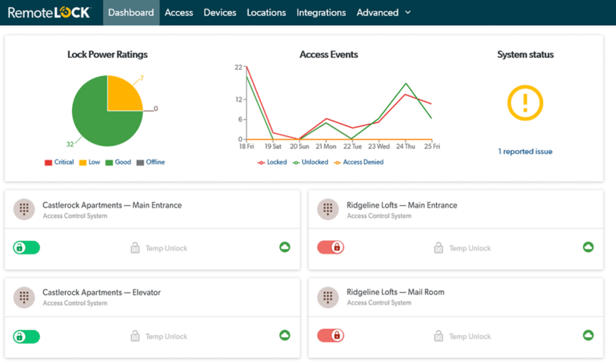Click the Ridgeline Lofts Main Entrance keypad icon
This screenshot has width=616, height=364.
pos(328,209)
